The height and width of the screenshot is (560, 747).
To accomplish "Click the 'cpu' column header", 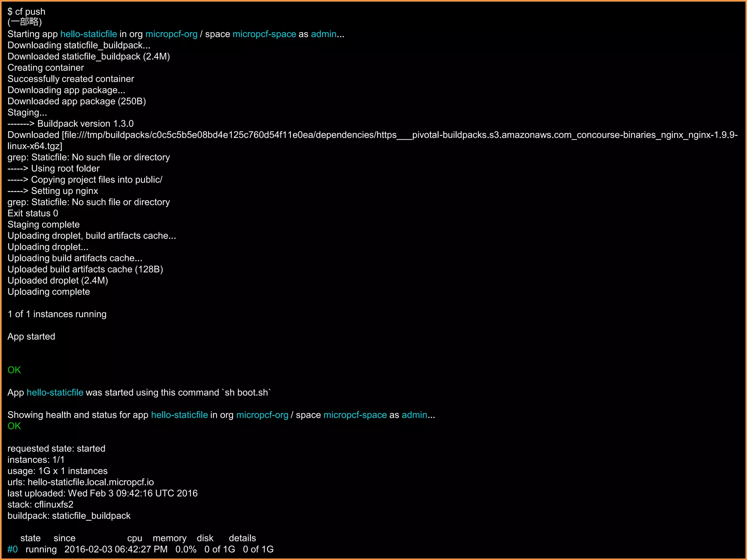I will [x=135, y=538].
